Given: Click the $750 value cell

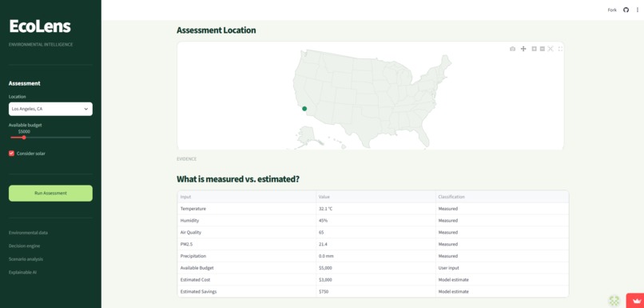Looking at the screenshot, I should [x=376, y=291].
